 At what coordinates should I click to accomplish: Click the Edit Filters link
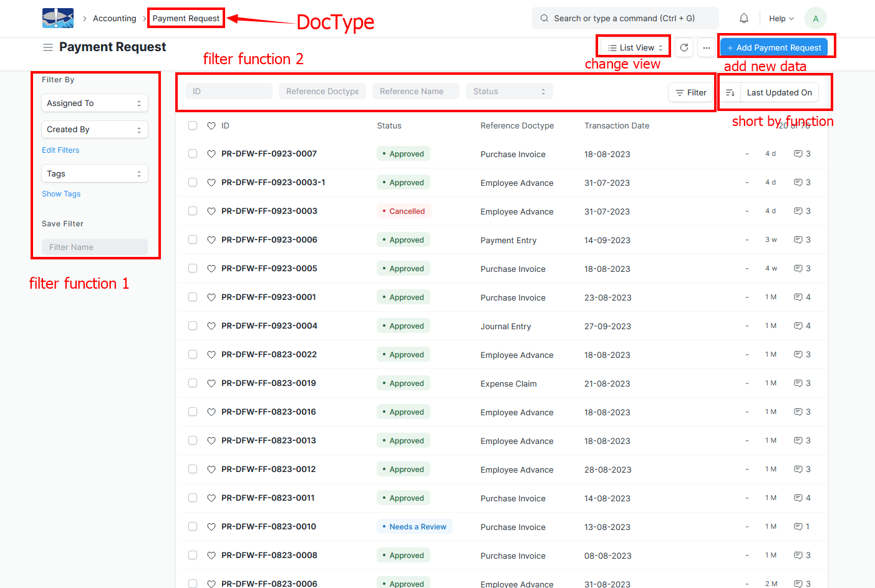pos(60,150)
